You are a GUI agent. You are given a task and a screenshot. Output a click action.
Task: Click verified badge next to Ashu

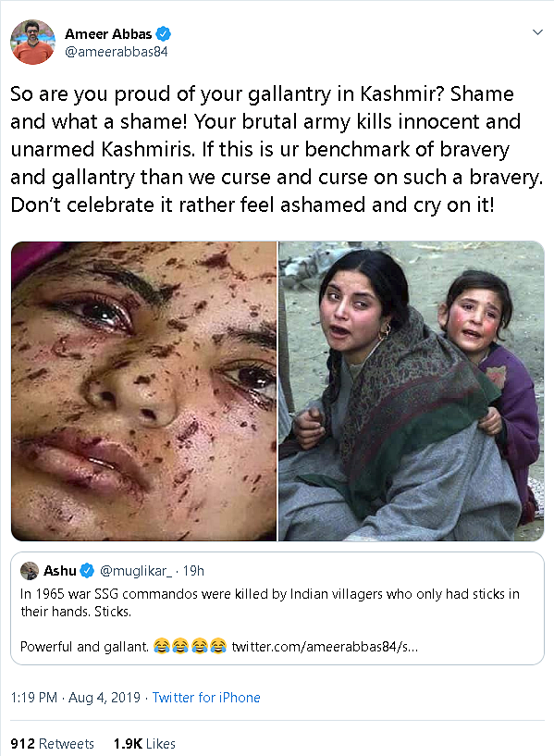[x=87, y=571]
